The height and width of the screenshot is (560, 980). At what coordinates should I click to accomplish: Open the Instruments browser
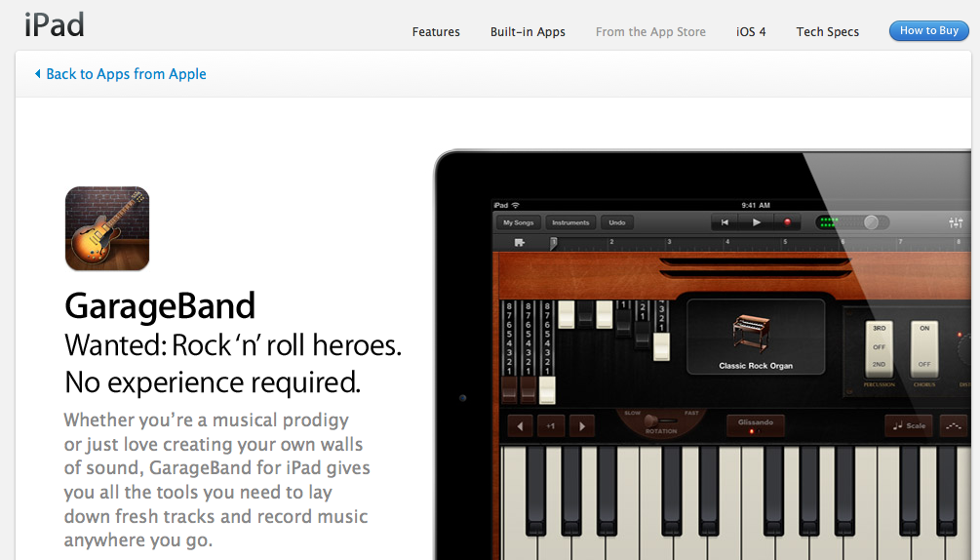point(570,222)
